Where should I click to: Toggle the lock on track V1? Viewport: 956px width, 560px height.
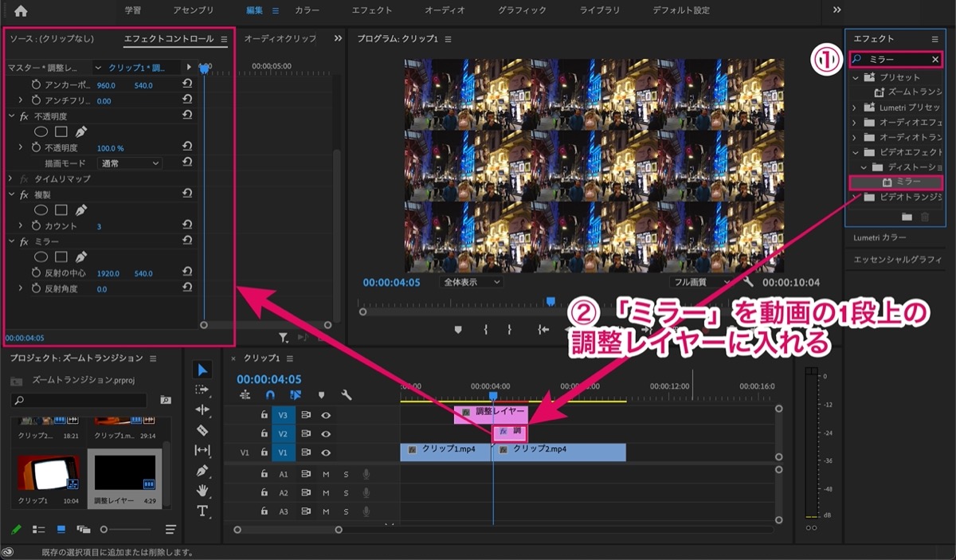(x=264, y=452)
